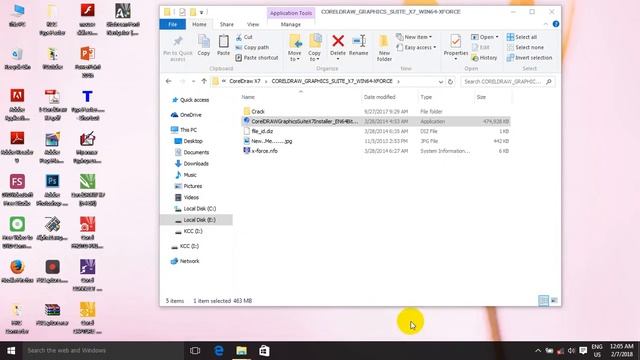Screen dimensions: 640x360
Task: Click the search magnifier icon
Action: pyautogui.click(x=549, y=82)
